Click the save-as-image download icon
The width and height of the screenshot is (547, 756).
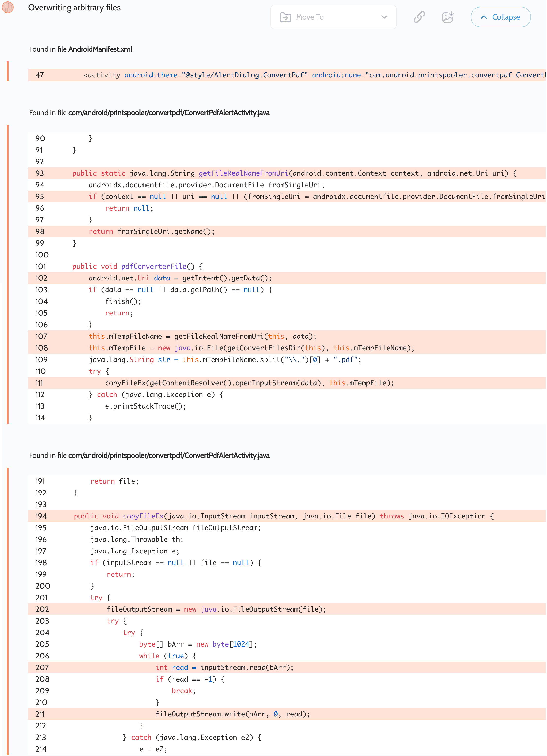click(x=447, y=17)
